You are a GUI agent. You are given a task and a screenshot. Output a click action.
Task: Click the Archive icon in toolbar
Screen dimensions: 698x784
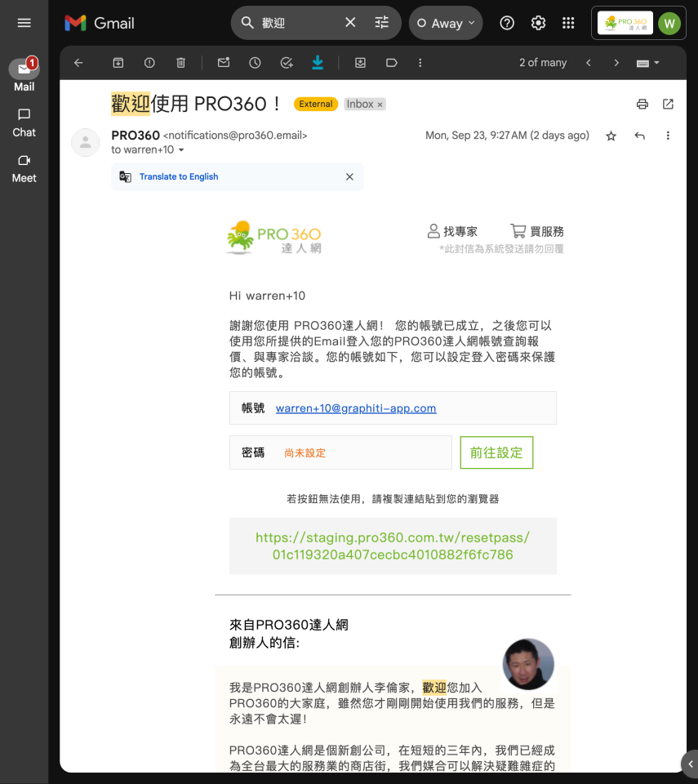[x=118, y=63]
